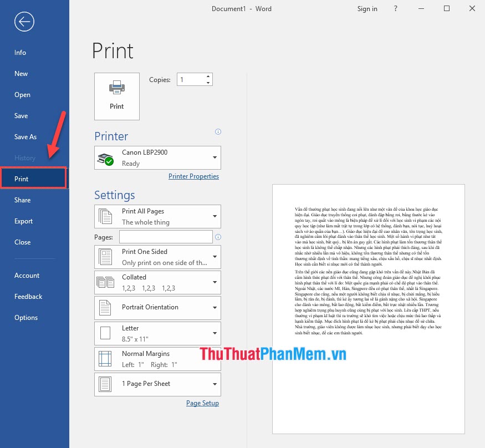Click the Normal Margins icon

(105, 358)
